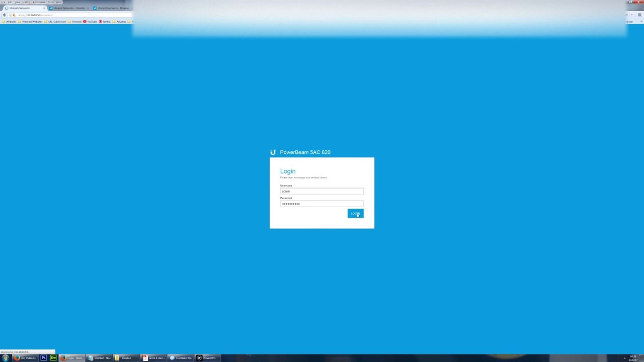This screenshot has height=362, width=644.
Task: Open the Netflix bookmark
Action: pyautogui.click(x=105, y=22)
